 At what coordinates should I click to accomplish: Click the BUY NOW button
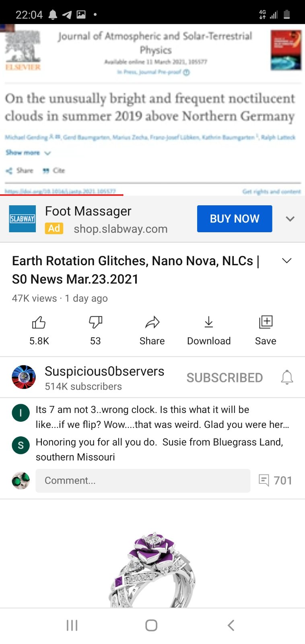[235, 219]
